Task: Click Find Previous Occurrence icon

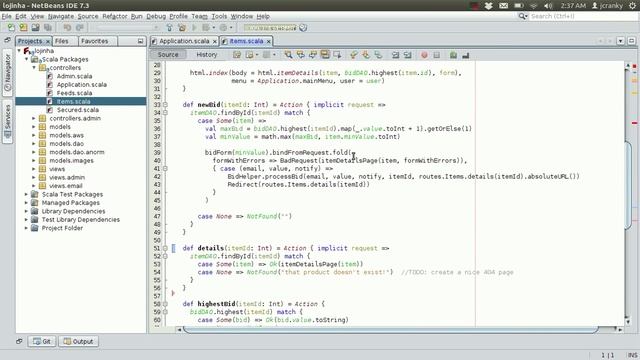Action: click(x=301, y=55)
